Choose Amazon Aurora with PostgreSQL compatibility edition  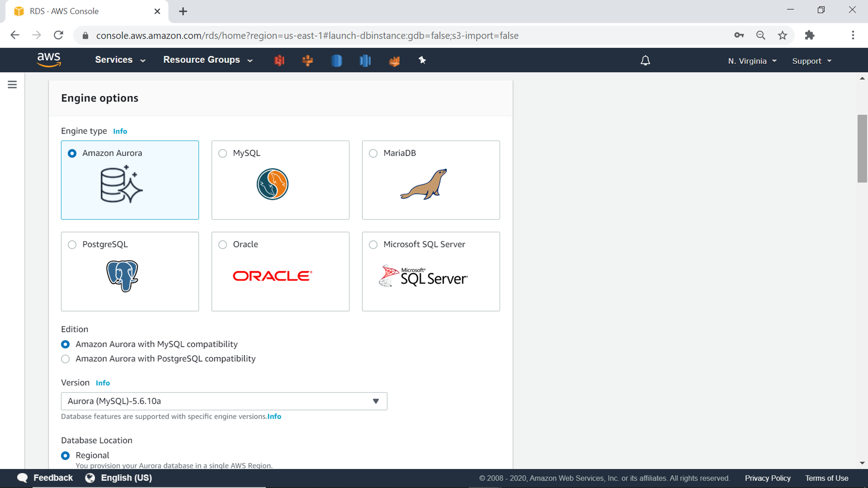pyautogui.click(x=66, y=359)
